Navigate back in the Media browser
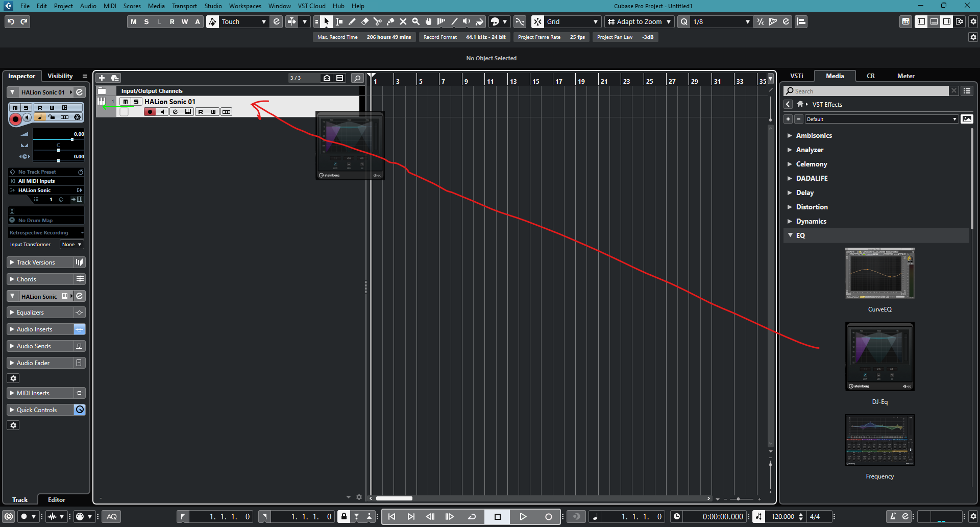The image size is (980, 527). pos(788,104)
